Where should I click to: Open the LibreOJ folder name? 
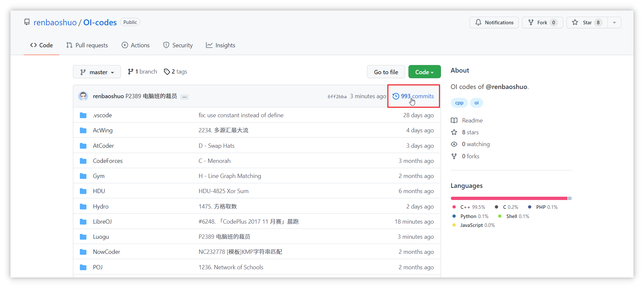point(102,222)
